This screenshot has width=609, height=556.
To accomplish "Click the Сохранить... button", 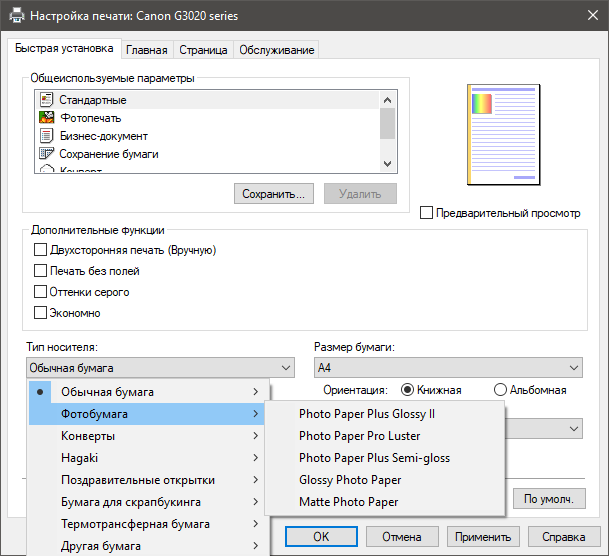I will pyautogui.click(x=273, y=193).
